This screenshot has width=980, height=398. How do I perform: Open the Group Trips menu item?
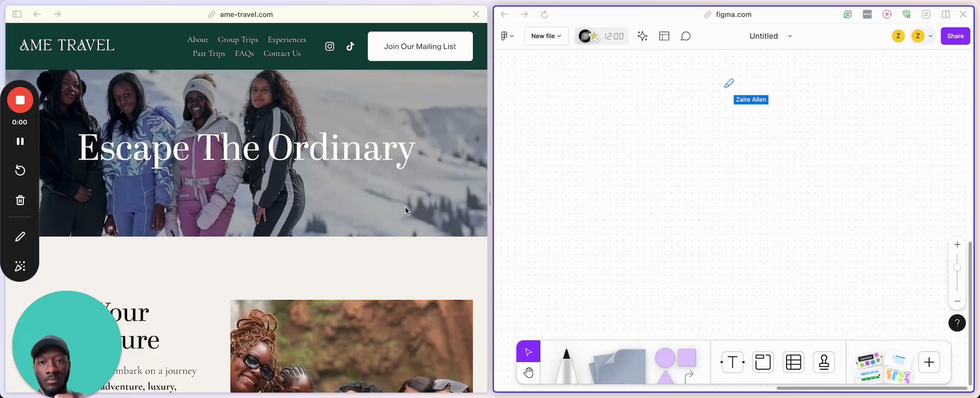pyautogui.click(x=238, y=39)
